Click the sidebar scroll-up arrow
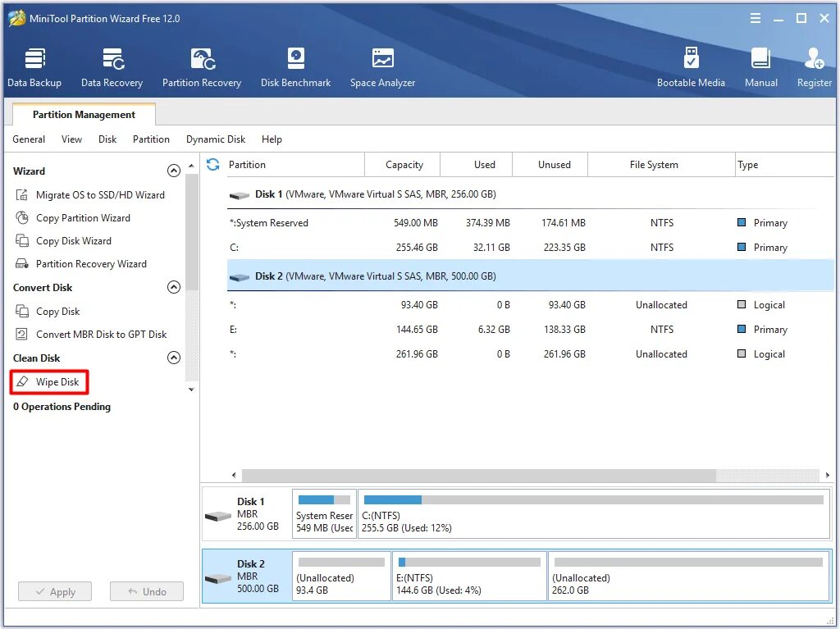Image resolution: width=840 pixels, height=629 pixels. [191, 166]
